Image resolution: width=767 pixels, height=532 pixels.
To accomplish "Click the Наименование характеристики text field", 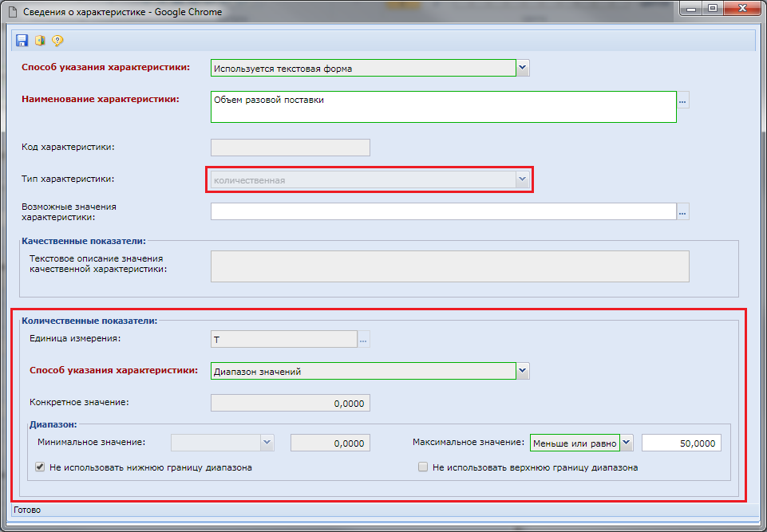I will pos(443,107).
